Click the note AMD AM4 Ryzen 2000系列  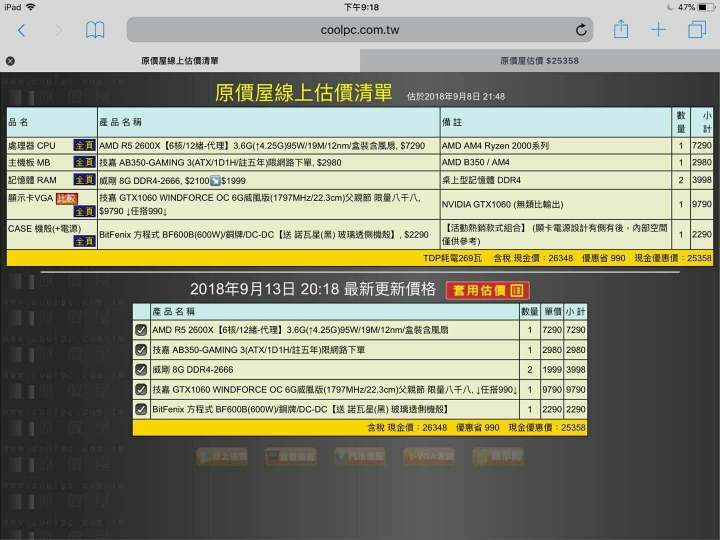(495, 146)
